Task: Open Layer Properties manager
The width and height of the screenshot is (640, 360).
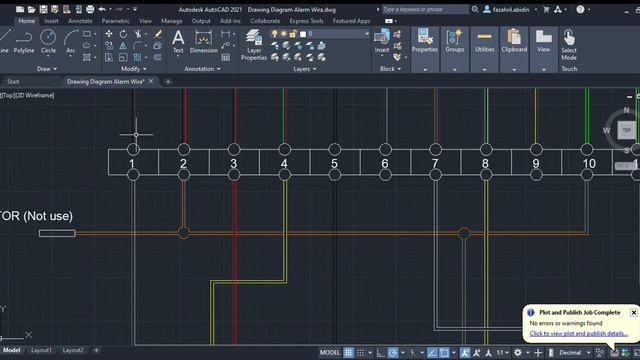Action: click(254, 45)
